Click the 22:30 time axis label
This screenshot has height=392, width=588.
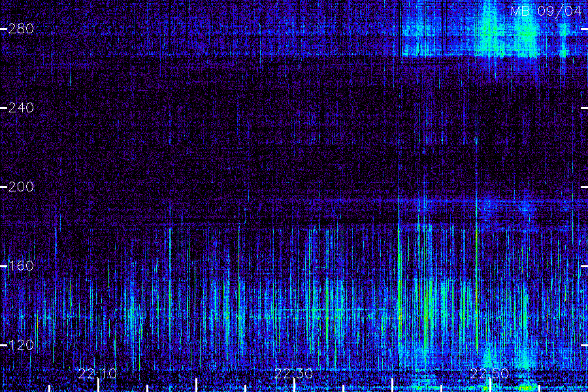pos(293,374)
